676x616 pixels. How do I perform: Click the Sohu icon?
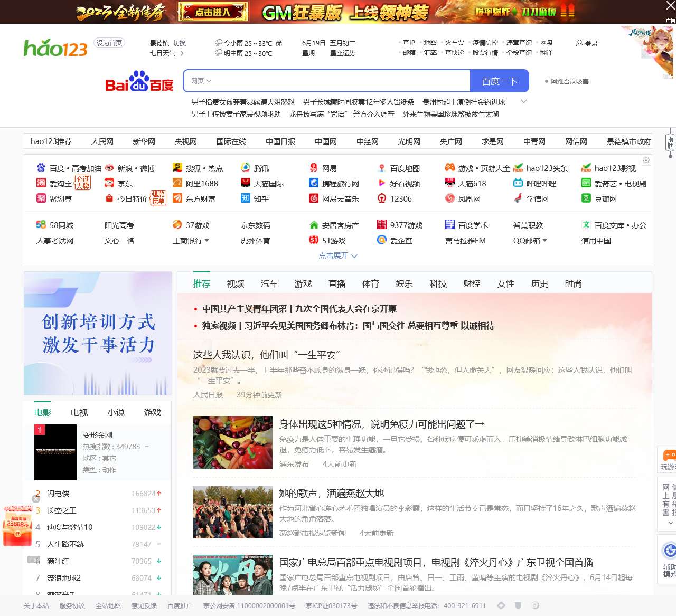[177, 168]
